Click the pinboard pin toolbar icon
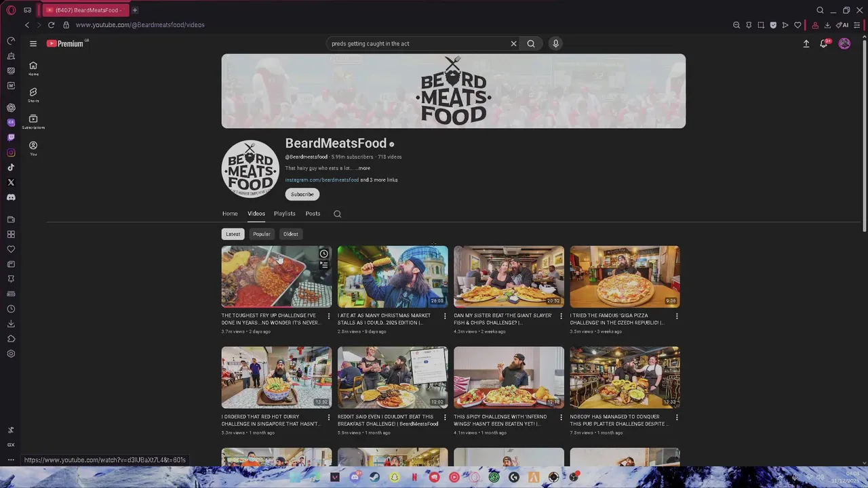This screenshot has height=488, width=868. pos(749,25)
